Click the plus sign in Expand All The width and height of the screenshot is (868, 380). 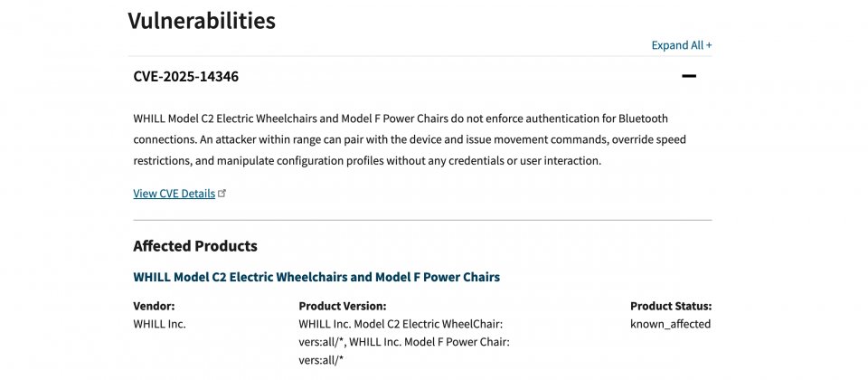[x=708, y=45]
